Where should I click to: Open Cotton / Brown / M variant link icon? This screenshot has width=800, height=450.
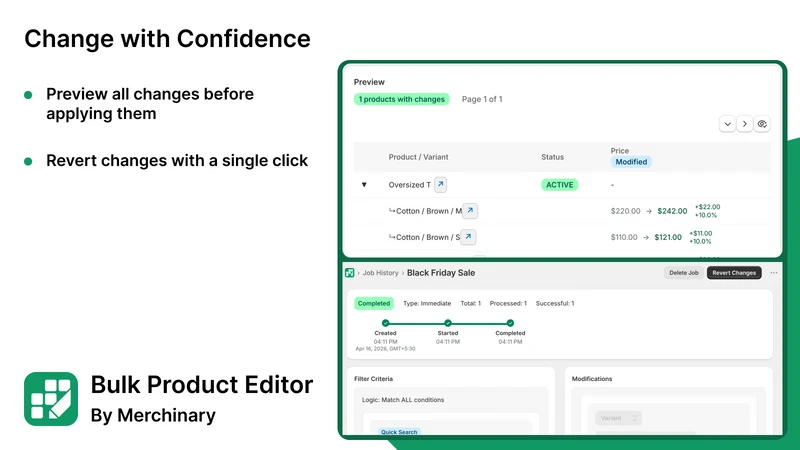[470, 211]
